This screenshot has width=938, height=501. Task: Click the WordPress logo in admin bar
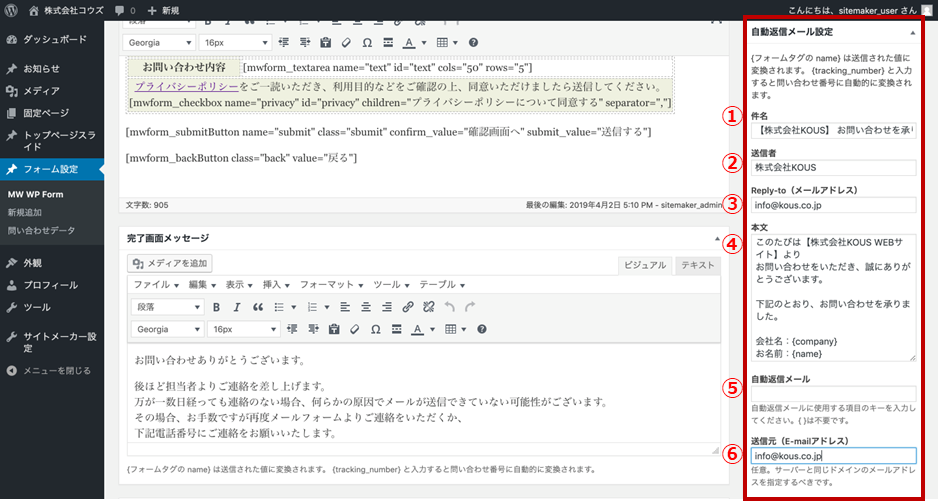(x=12, y=9)
